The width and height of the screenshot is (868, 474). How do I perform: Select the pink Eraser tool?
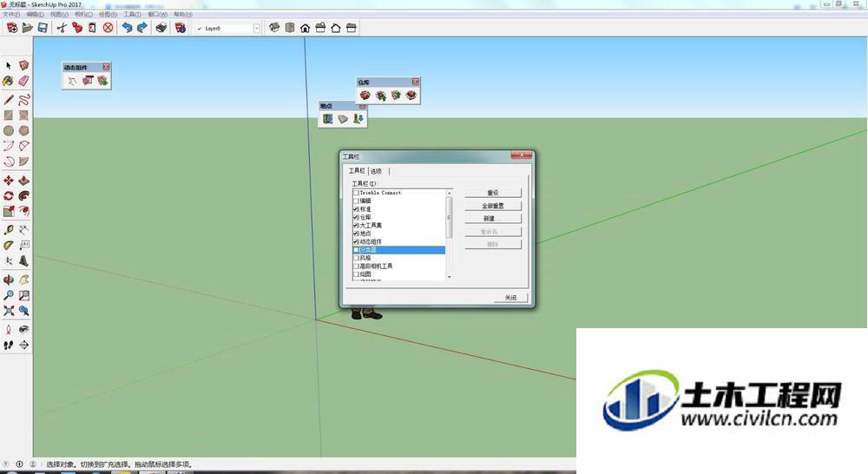point(23,81)
